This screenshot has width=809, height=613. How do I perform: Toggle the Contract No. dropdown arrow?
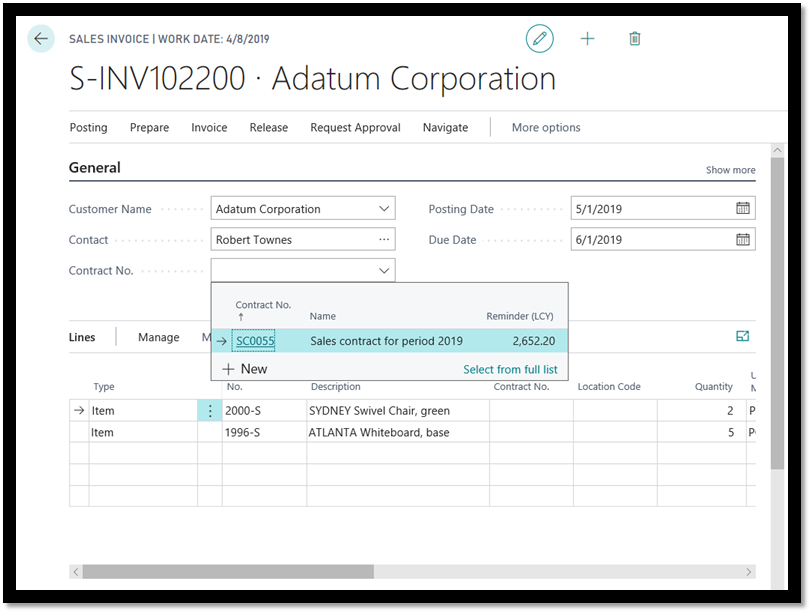[x=384, y=270]
